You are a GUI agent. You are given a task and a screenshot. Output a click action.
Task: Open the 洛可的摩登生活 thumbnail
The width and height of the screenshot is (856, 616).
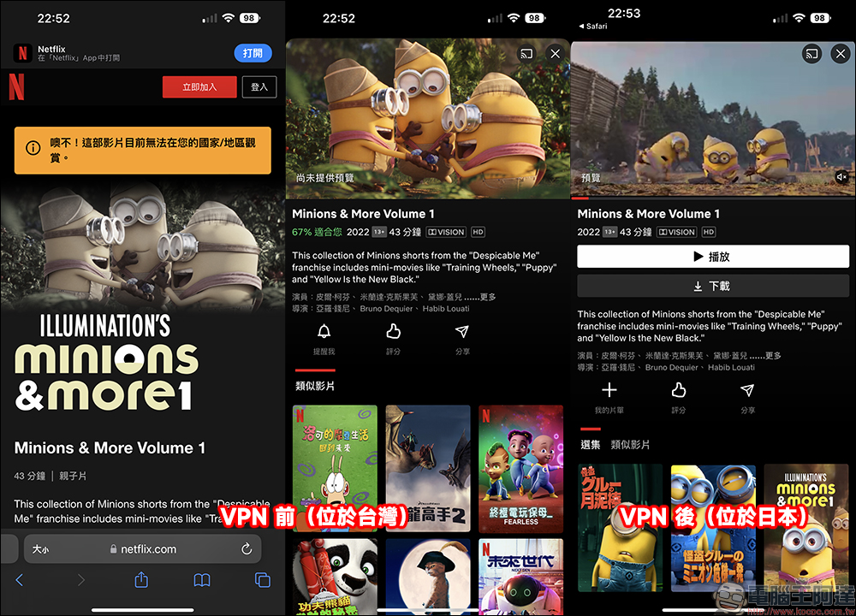pos(335,469)
